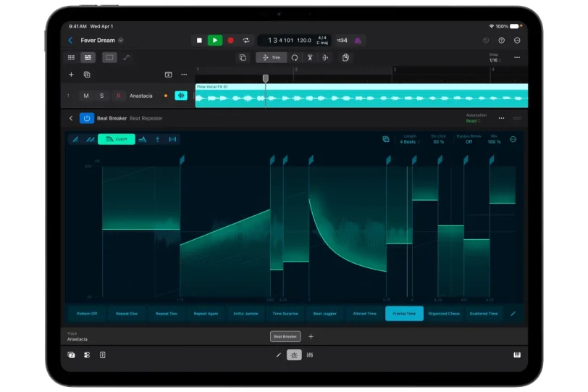This screenshot has width=588, height=392.
Task: Open the More options icon in top bar
Action: 517,40
